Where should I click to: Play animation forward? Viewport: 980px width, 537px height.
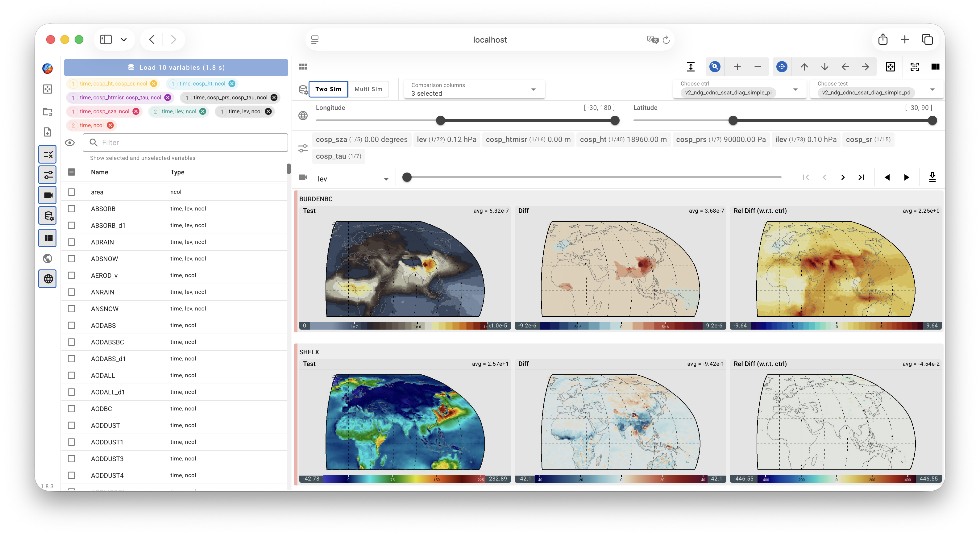pyautogui.click(x=906, y=177)
